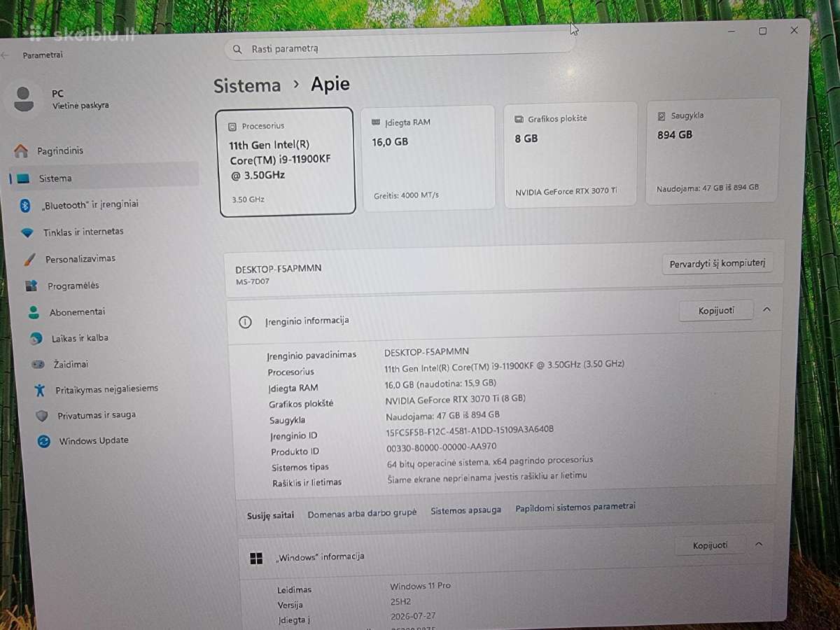Image resolution: width=840 pixels, height=630 pixels.
Task: Open the Bluetooth icon in the sidebar
Action: click(25, 205)
